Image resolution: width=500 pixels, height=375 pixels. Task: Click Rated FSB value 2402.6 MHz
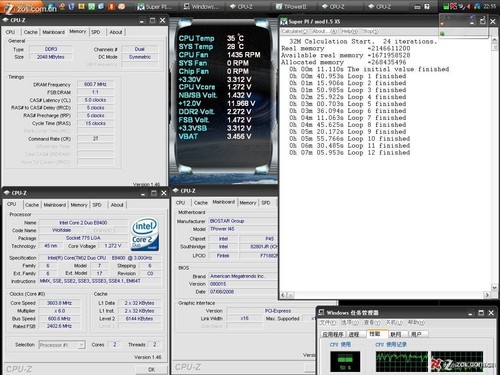coord(59,326)
